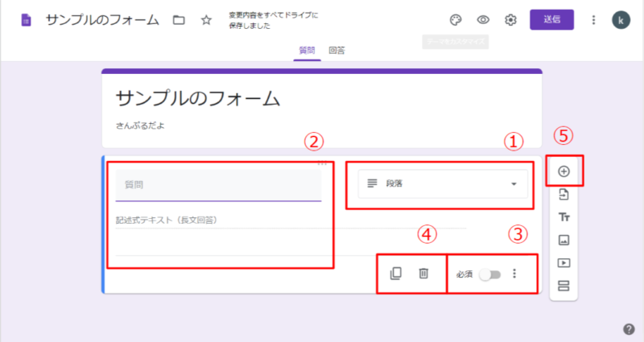Add a video from the sidebar
644x342 pixels.
(563, 262)
